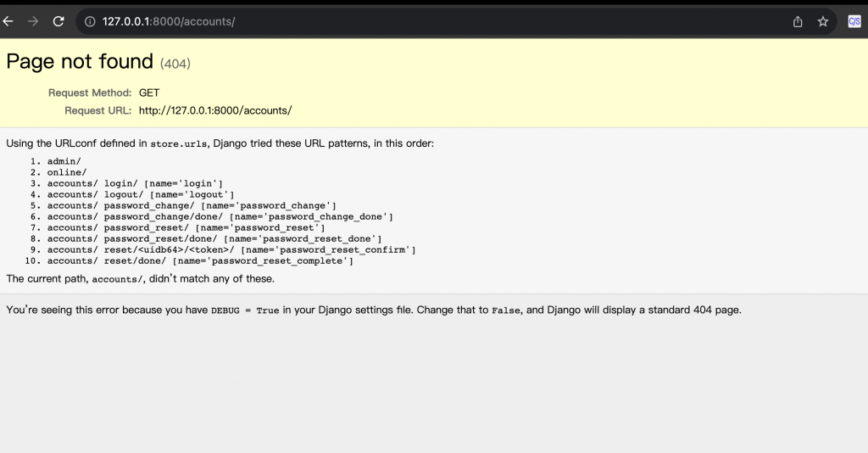The width and height of the screenshot is (868, 453).
Task: Click the password_reset_complete pattern line
Action: [x=200, y=260]
